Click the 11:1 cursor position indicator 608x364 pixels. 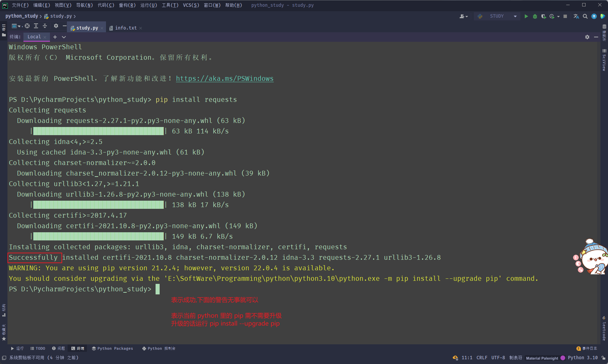point(467,358)
